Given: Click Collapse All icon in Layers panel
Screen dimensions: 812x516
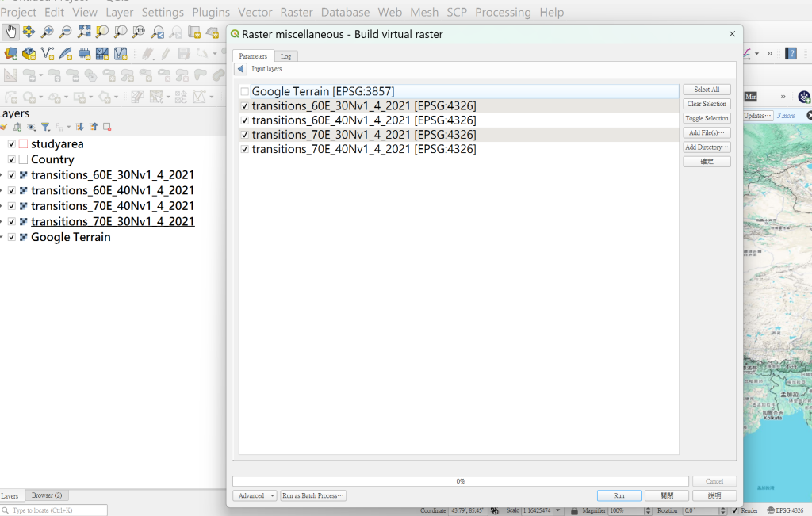Looking at the screenshot, I should 94,127.
